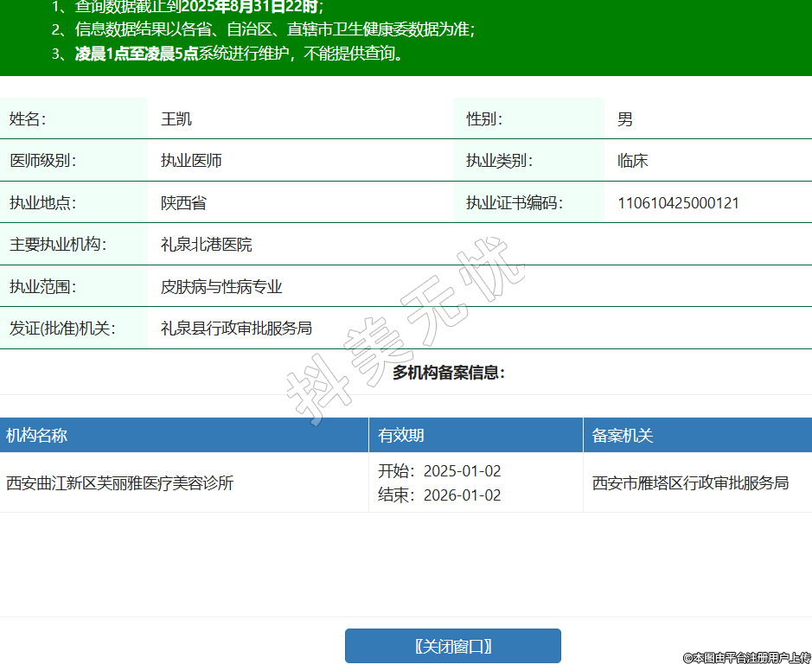The image size is (812, 664).
Task: Click the 关闭窗口 button
Action: tap(452, 646)
